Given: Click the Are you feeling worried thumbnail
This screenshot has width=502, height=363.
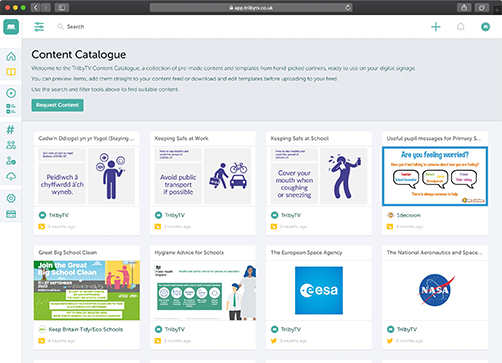Looking at the screenshot, I should point(435,176).
